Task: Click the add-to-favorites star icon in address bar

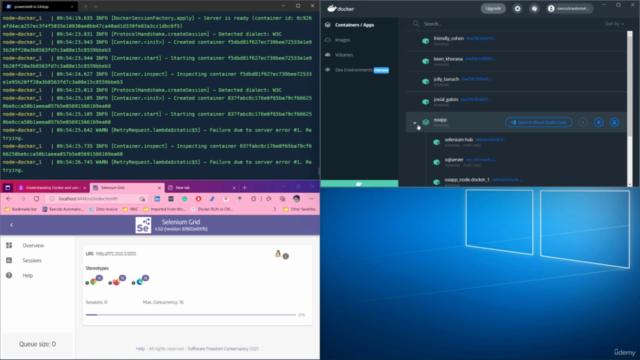Action: click(142, 199)
